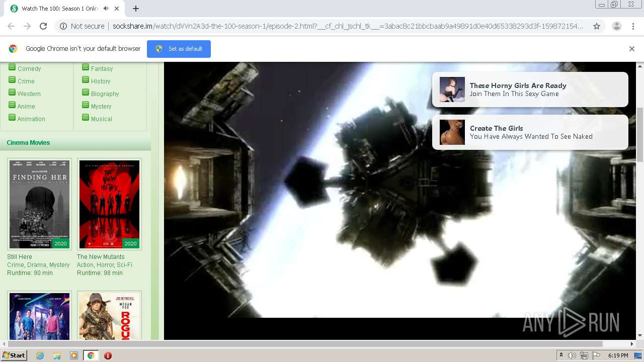Image resolution: width=644 pixels, height=362 pixels.
Task: Click the Mystery genre list icon
Action: (x=86, y=105)
